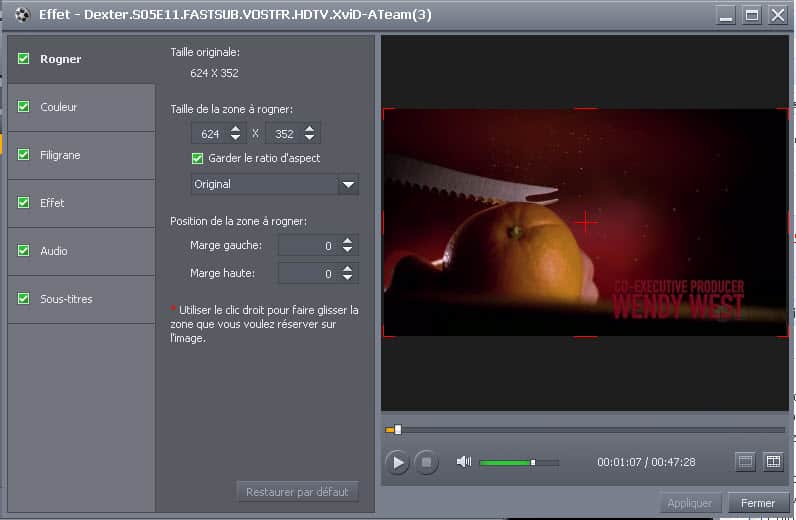This screenshot has height=520, width=796.
Task: Uncheck the Sous-titres checkbox
Action: 23,298
